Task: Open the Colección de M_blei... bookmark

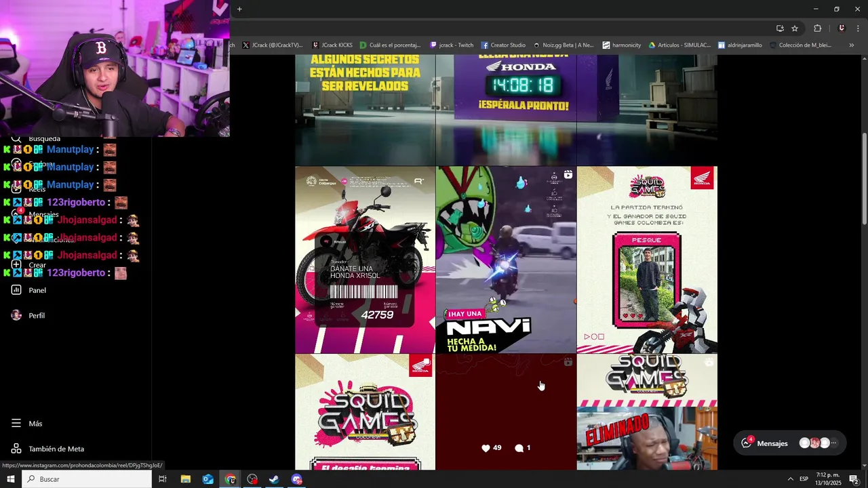Action: pos(800,45)
